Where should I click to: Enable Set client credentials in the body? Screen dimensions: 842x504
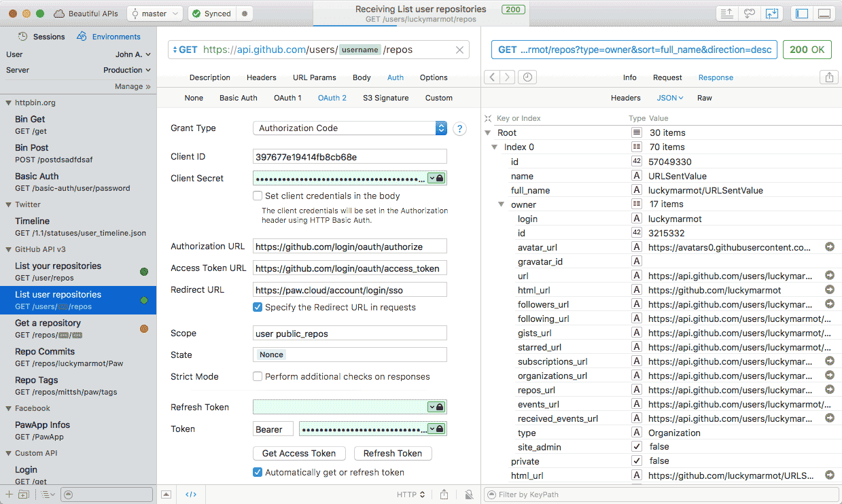pos(258,196)
